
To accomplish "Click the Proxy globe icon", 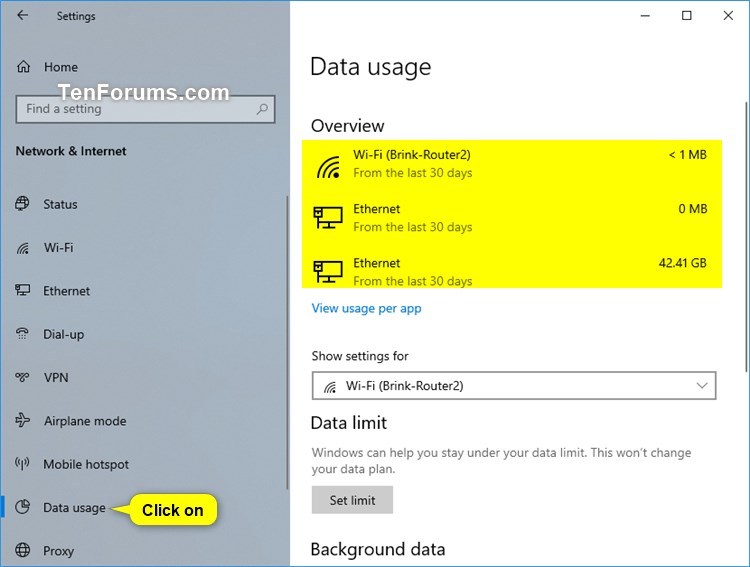I will pyautogui.click(x=22, y=550).
